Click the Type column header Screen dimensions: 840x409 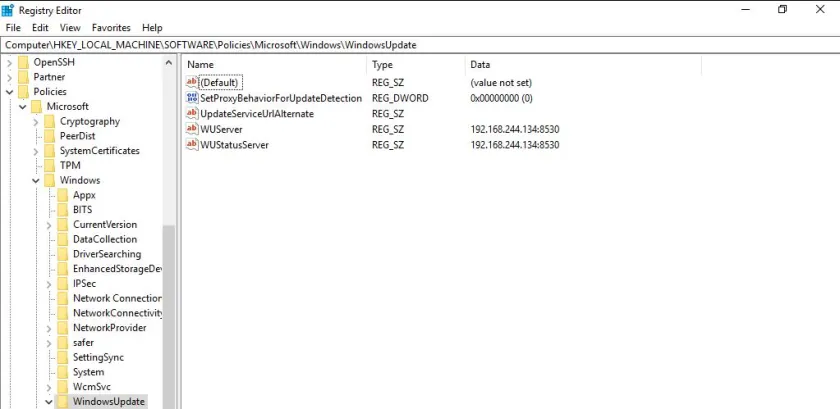[382, 64]
